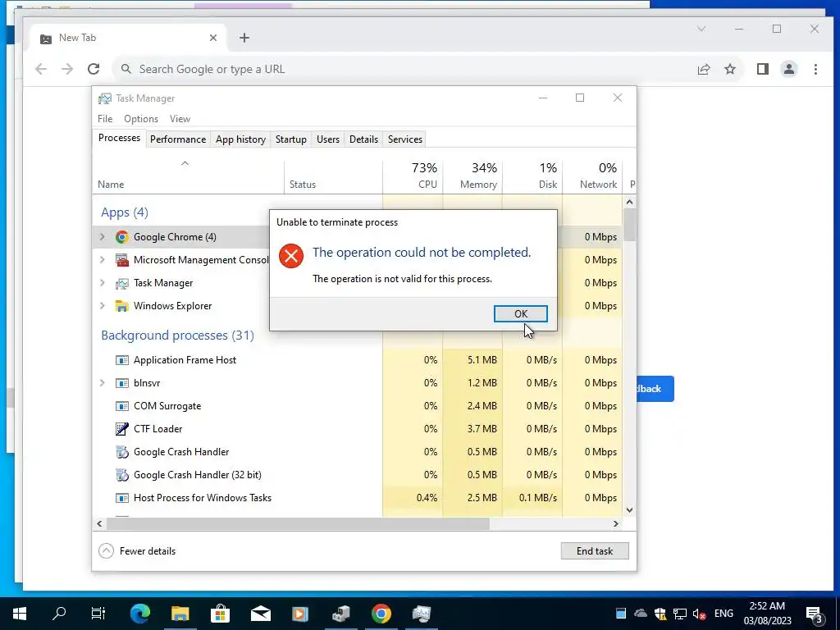Open the Options menu in Task Manager
Viewport: 840px width, 630px height.
click(141, 119)
